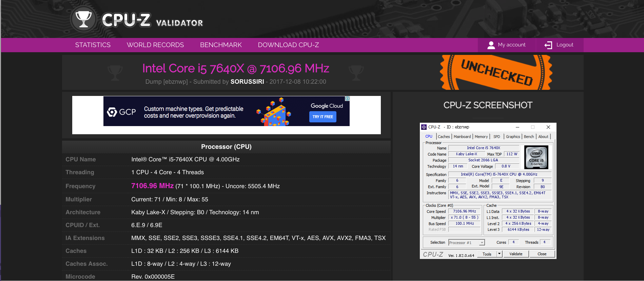Screen dimensions: 644x281
Task: Click the Name field Intel Core i5 7640X
Action: (484, 148)
